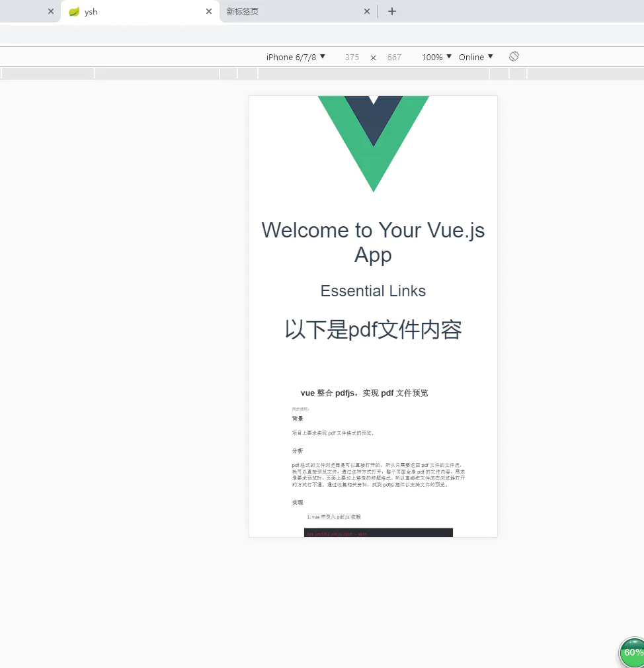644x668 pixels.
Task: Open the 100% zoom dropdown
Action: (x=436, y=57)
